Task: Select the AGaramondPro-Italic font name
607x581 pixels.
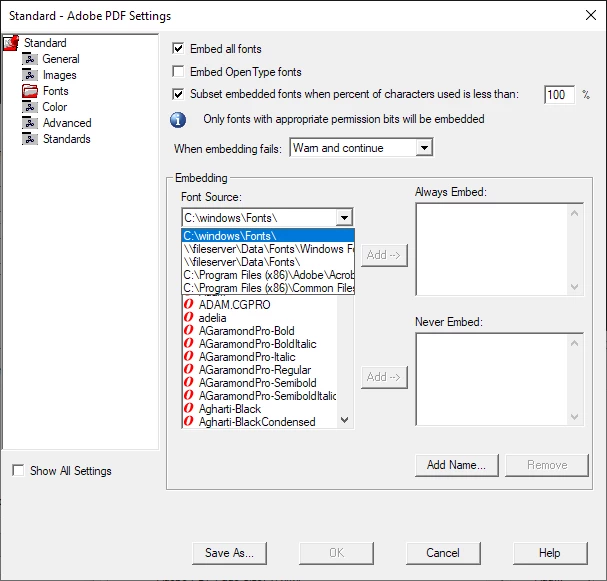Action: [247, 357]
